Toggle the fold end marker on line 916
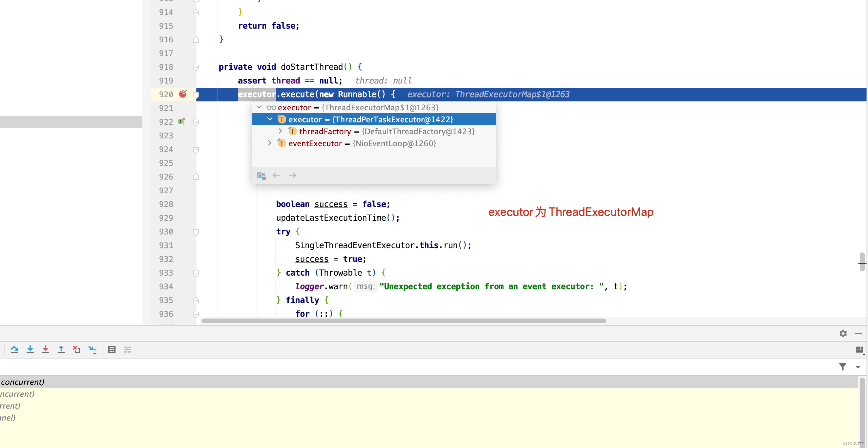 click(196, 39)
